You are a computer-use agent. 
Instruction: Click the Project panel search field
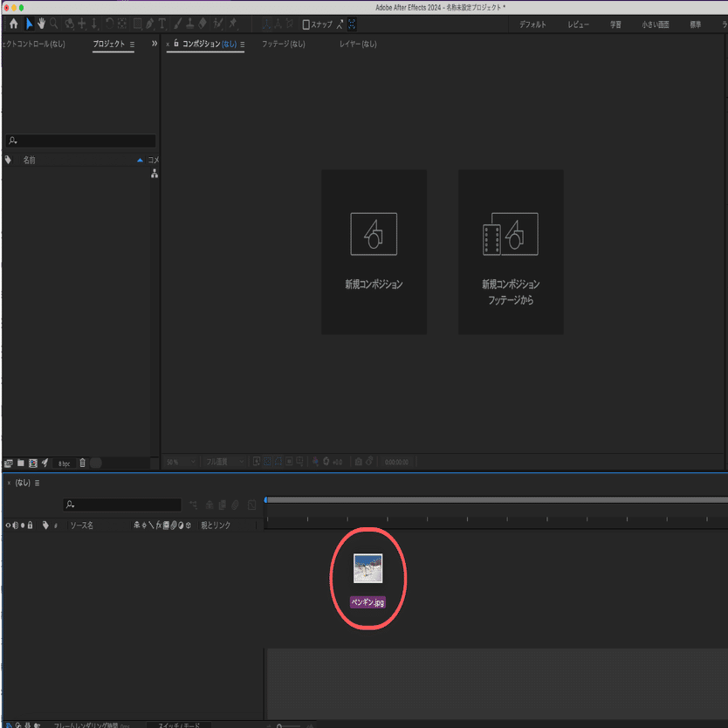tap(81, 141)
